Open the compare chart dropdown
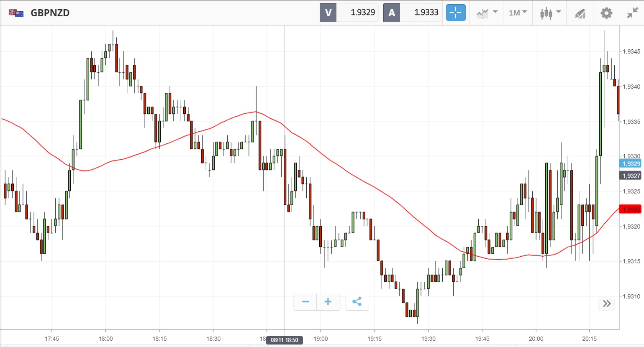 [487, 13]
